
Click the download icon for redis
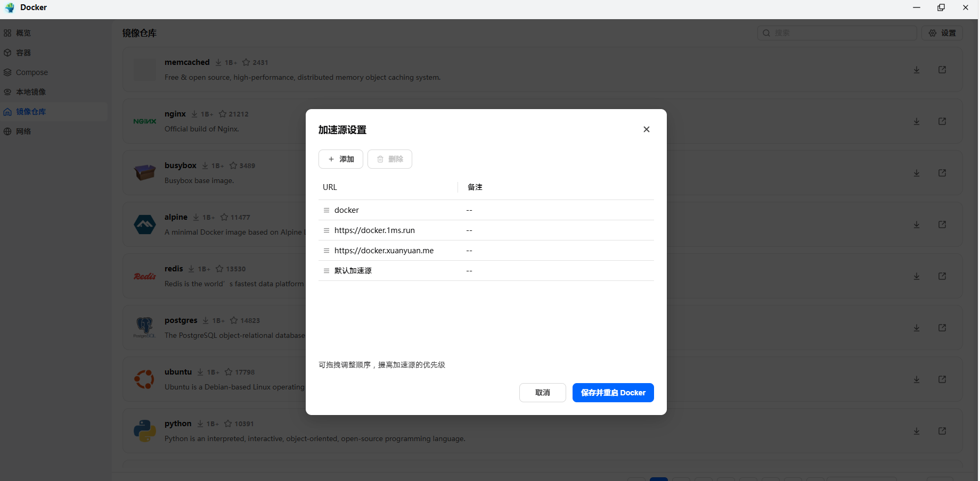click(x=917, y=276)
